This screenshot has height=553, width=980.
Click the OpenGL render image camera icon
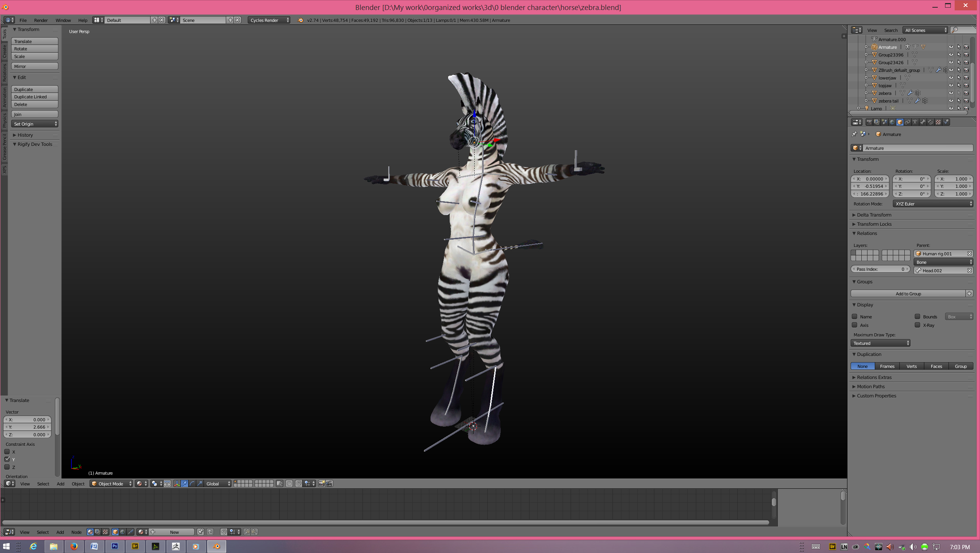322,483
